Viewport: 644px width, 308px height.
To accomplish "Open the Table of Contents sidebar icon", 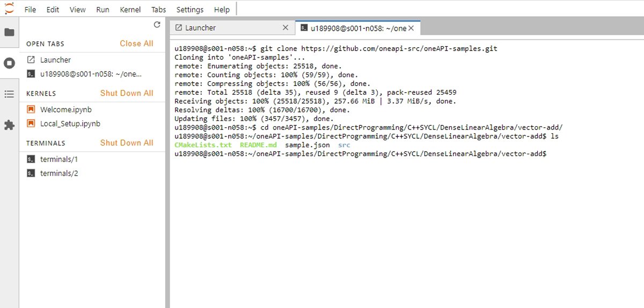I will (9, 94).
